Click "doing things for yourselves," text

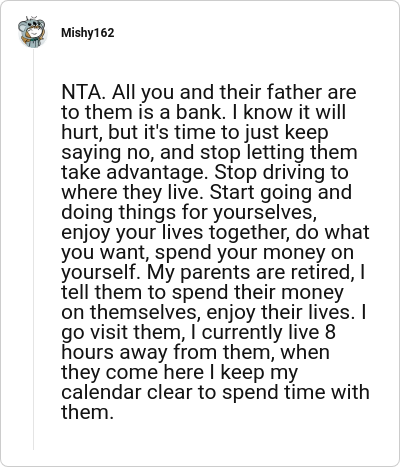189,212
